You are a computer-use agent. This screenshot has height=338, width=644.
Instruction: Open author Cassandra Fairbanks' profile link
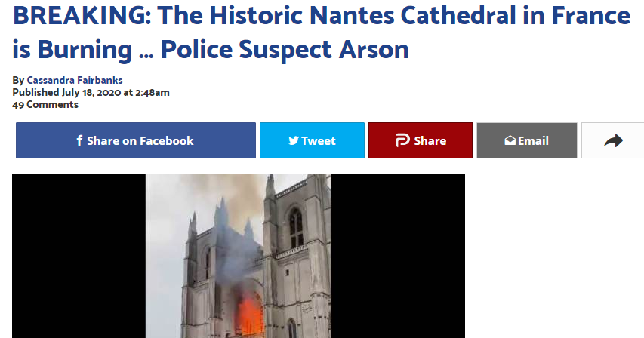[75, 80]
